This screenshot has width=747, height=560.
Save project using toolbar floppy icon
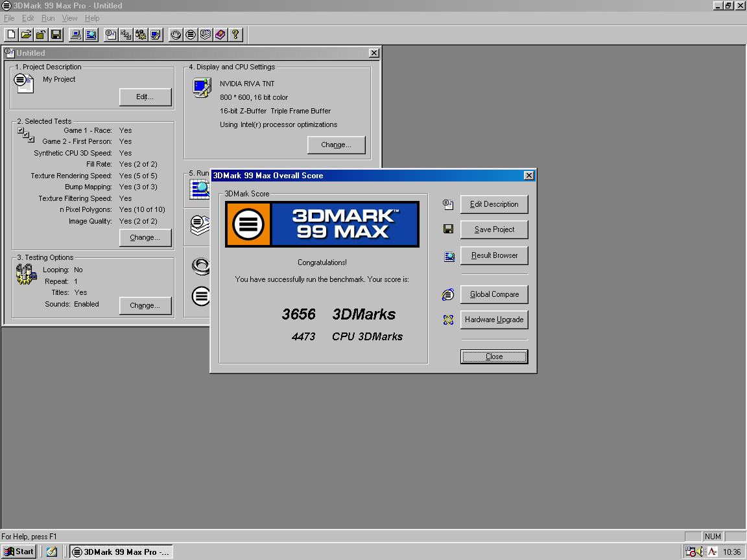tap(56, 34)
